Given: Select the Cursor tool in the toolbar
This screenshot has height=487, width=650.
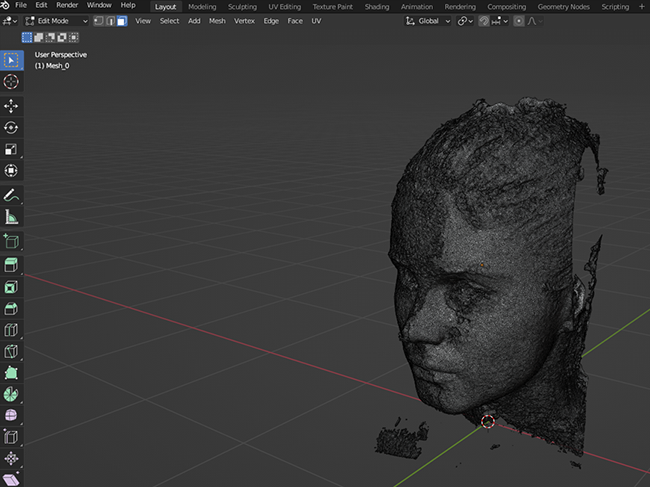Looking at the screenshot, I should click(x=12, y=82).
